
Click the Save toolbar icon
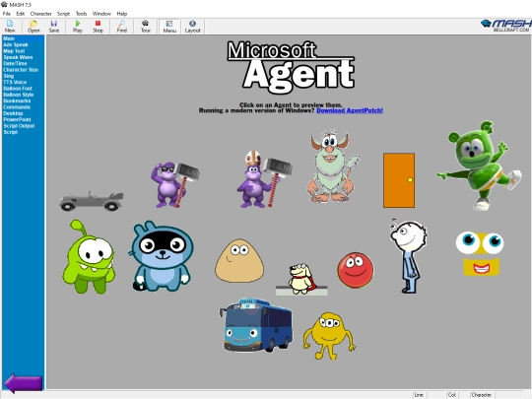tap(53, 27)
